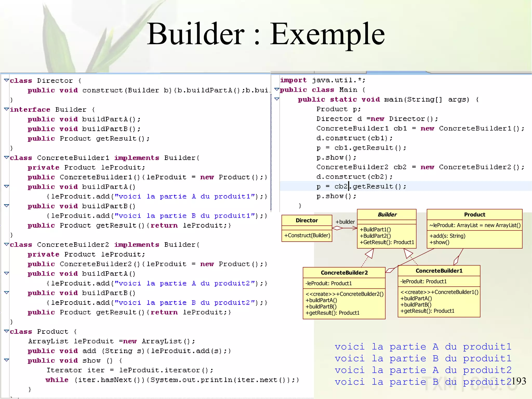532x399 pixels.
Task: Click the +GetResult(): Product1 operation in Builder
Action: click(x=387, y=242)
